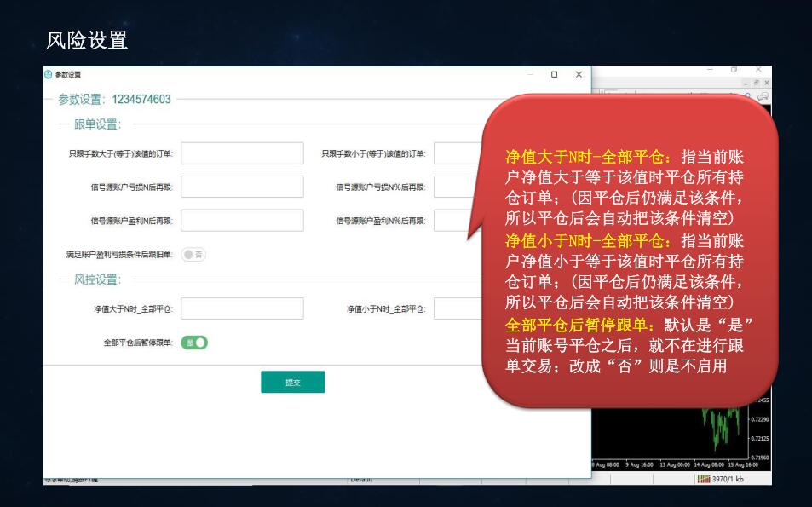Close the background trading terminal window

pyautogui.click(x=758, y=69)
